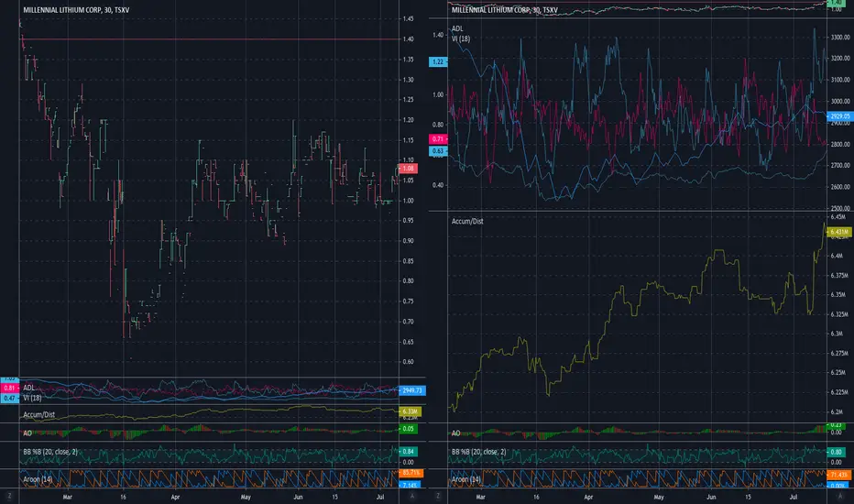The height and width of the screenshot is (504, 854).
Task: Click the 0.80 BB %B value, right chart
Action: click(x=836, y=452)
